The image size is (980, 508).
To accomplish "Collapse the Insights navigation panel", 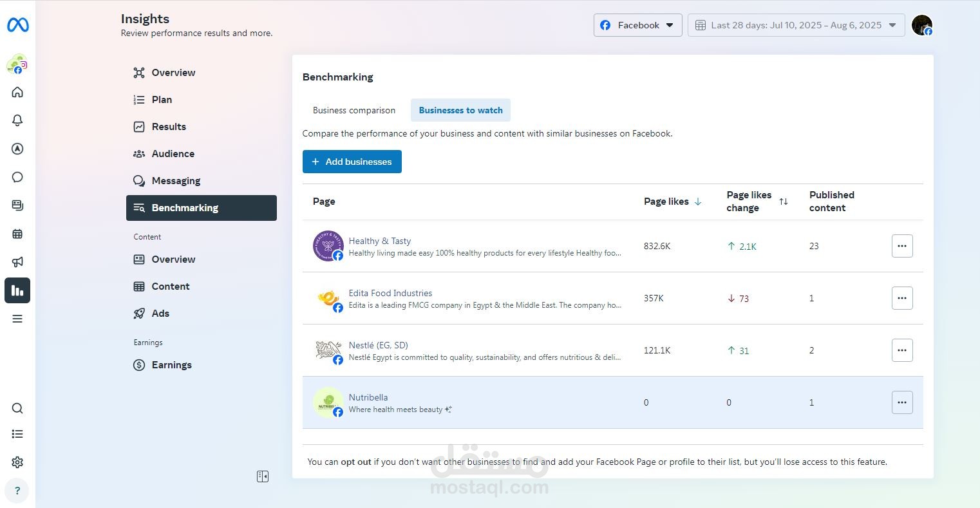I will click(263, 476).
